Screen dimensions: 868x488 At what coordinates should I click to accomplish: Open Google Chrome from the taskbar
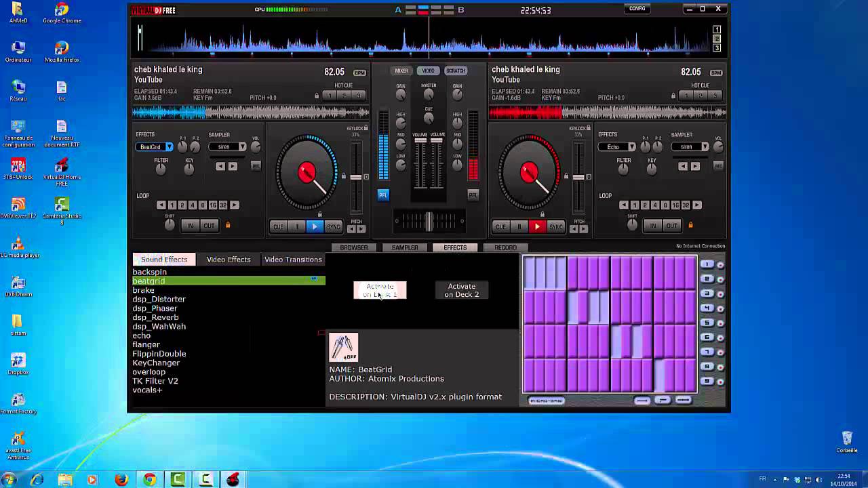150,480
